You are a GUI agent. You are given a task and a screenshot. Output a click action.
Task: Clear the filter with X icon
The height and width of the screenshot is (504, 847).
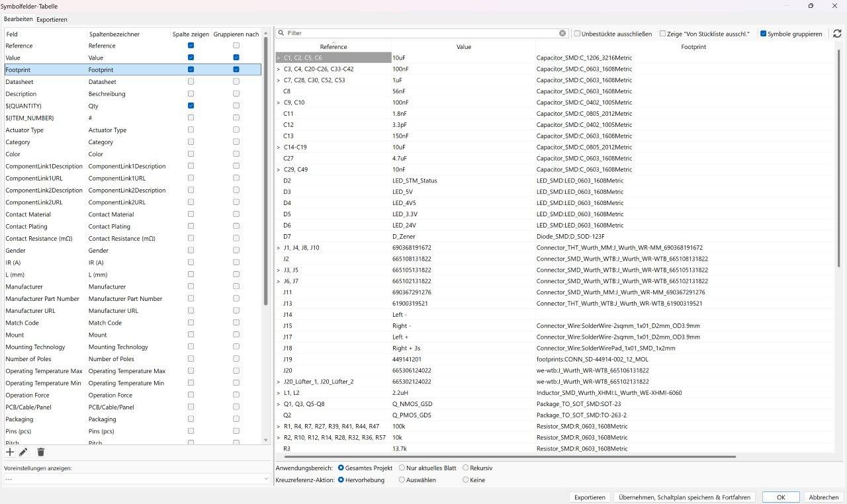562,33
